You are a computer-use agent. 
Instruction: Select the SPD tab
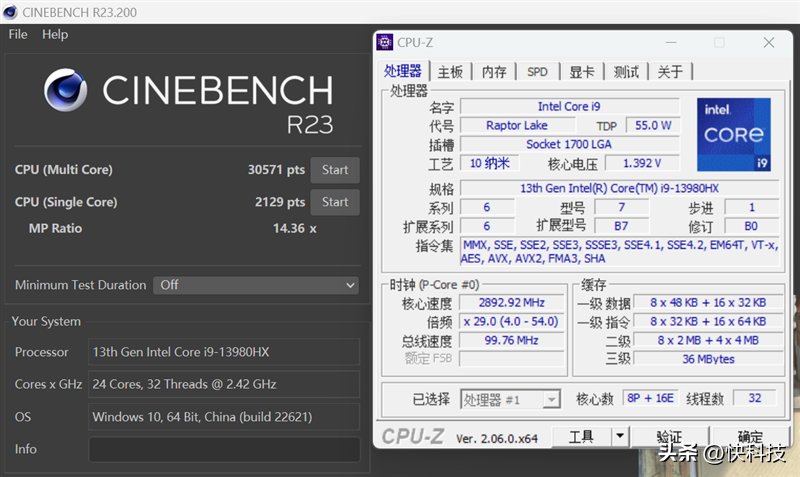coord(537,71)
